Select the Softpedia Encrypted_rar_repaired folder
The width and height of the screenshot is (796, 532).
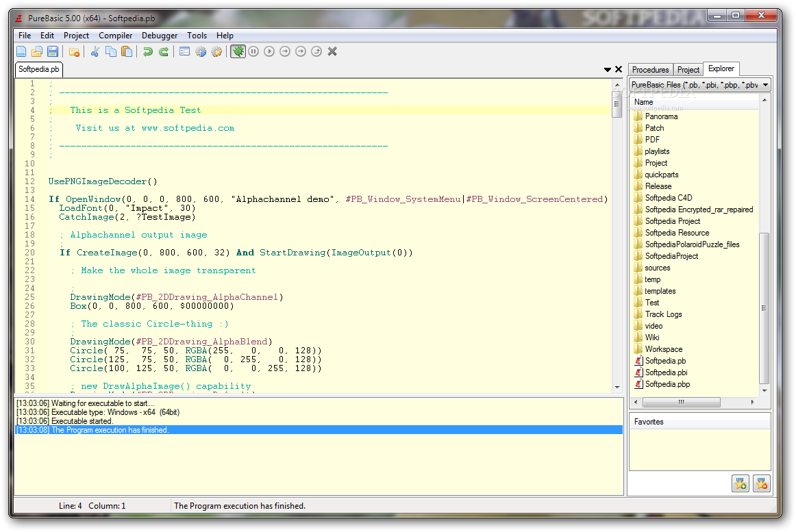point(699,210)
